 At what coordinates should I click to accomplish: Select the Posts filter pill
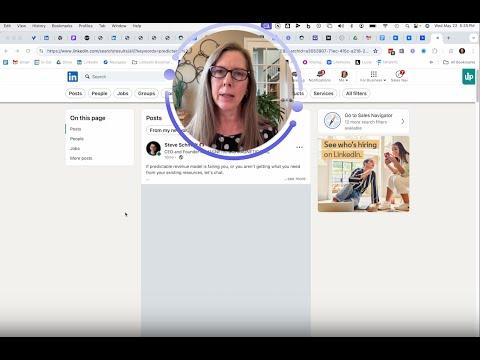pos(75,93)
